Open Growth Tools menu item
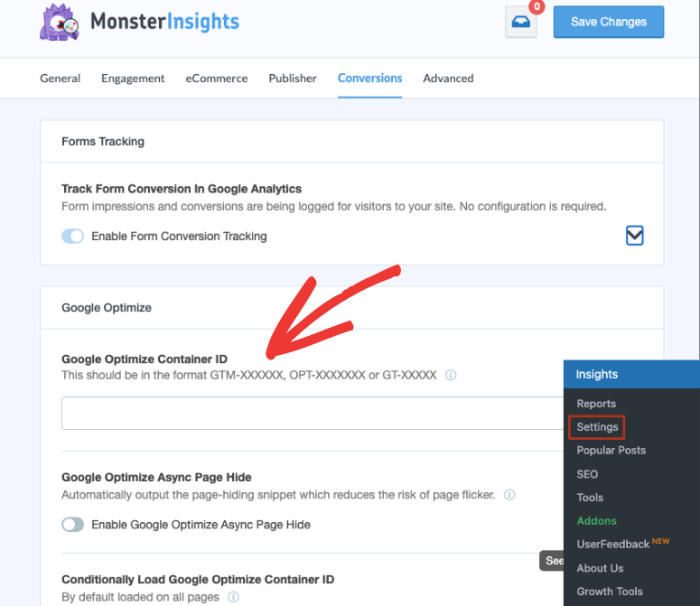Viewport: 700px width, 606px height. [610, 592]
